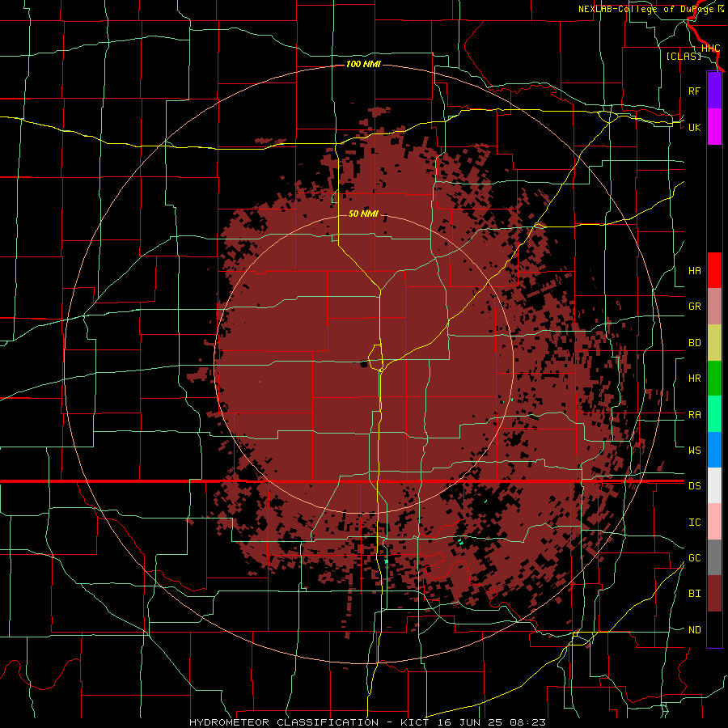
Task: Select the BD legend label
Action: [x=694, y=343]
